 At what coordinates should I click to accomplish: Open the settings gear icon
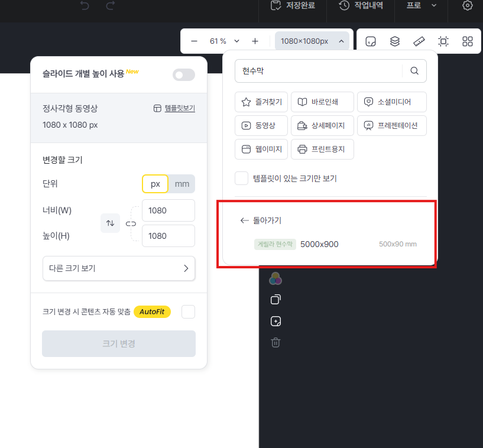pyautogui.click(x=467, y=5)
